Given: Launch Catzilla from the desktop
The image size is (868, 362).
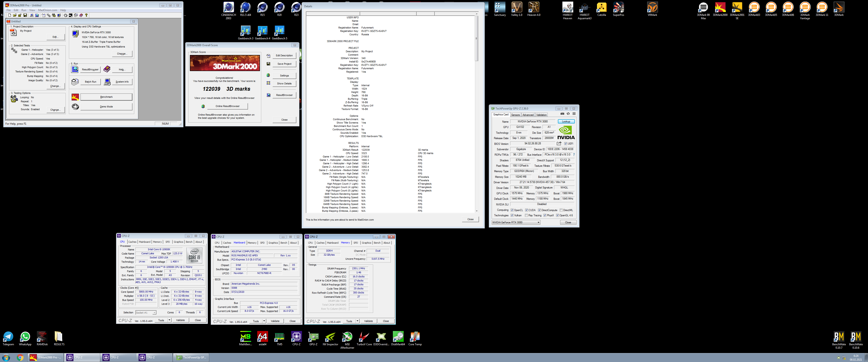Looking at the screenshot, I should point(601,9).
